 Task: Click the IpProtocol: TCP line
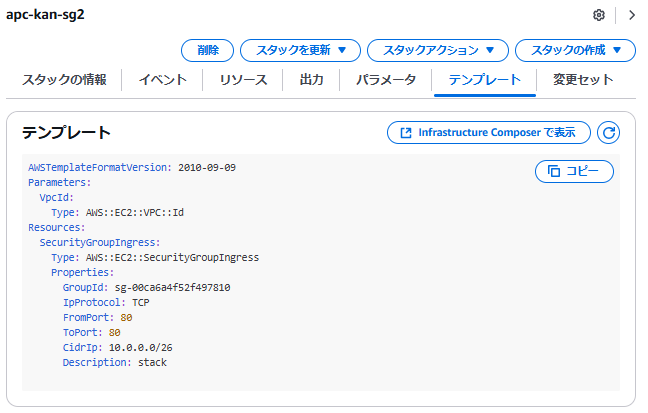pyautogui.click(x=106, y=303)
